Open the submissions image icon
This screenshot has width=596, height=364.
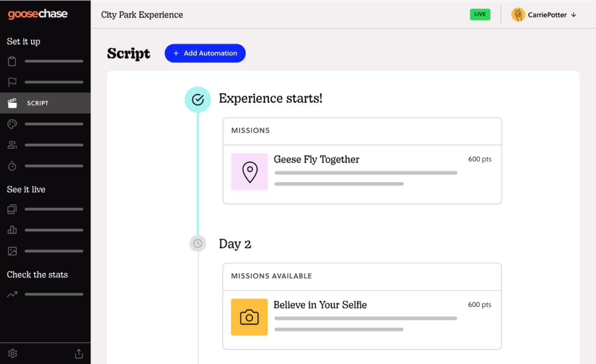coord(12,251)
